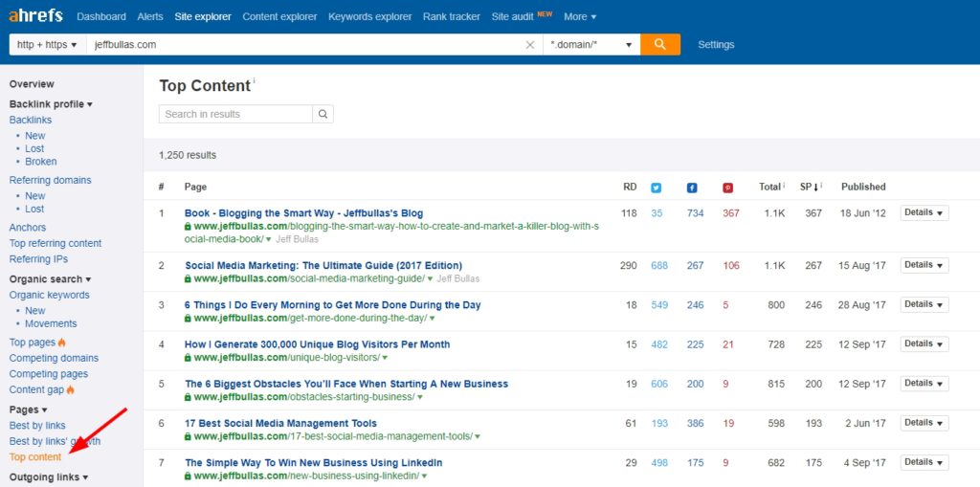
Task: Open the *.domain/* mode dropdown
Action: pyautogui.click(x=591, y=44)
